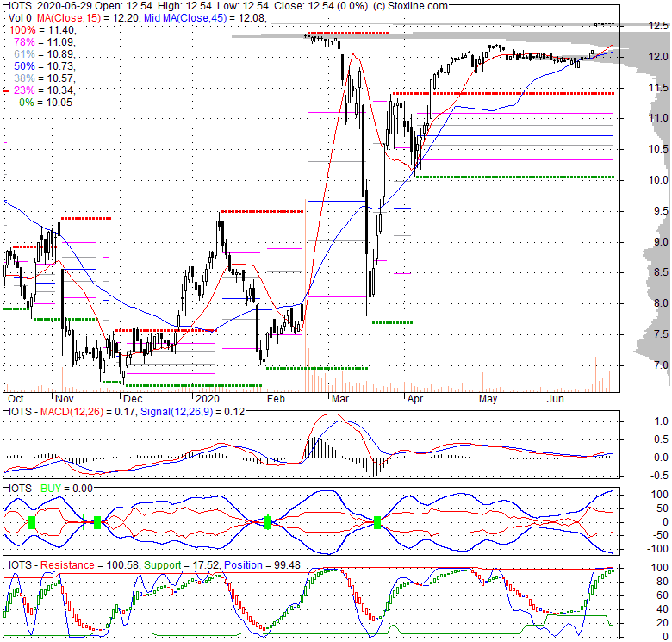This screenshot has width=672, height=642.
Task: Select the Apr label on time axis
Action: (415, 399)
